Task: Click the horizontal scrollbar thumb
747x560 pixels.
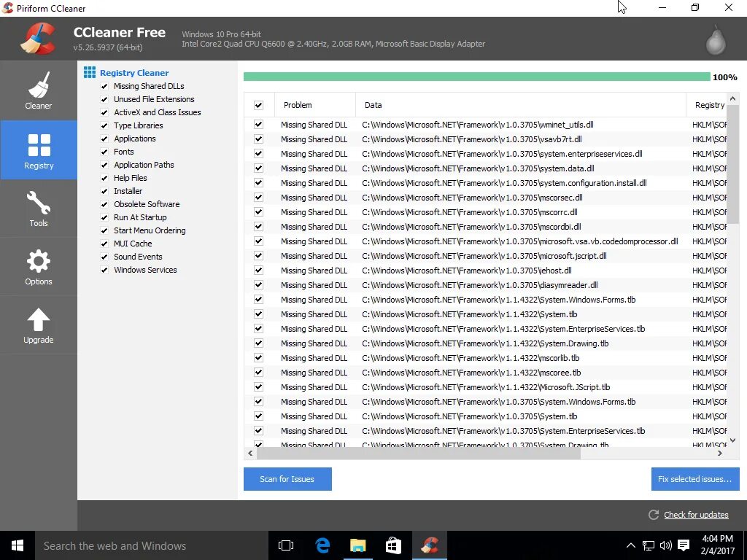Action: click(419, 454)
